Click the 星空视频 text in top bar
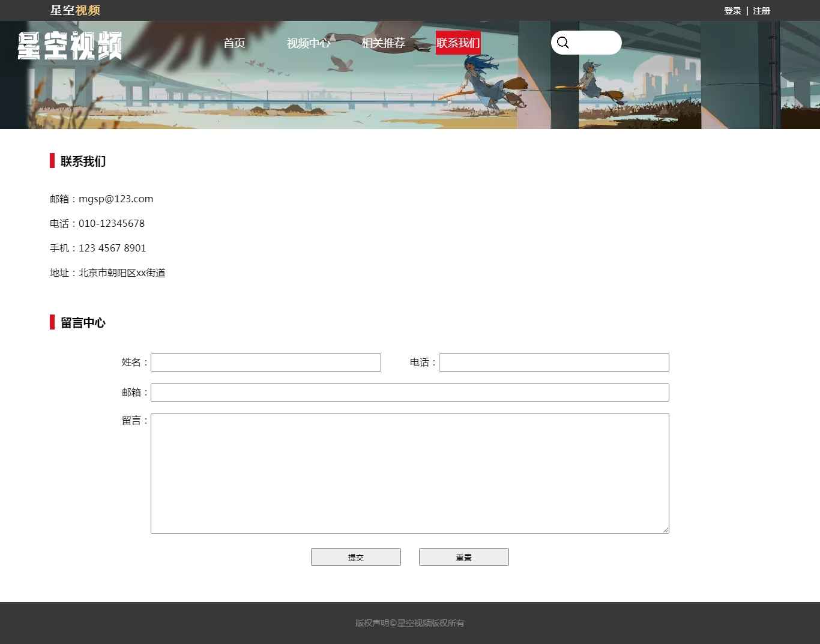Image resolution: width=820 pixels, height=644 pixels. point(75,10)
